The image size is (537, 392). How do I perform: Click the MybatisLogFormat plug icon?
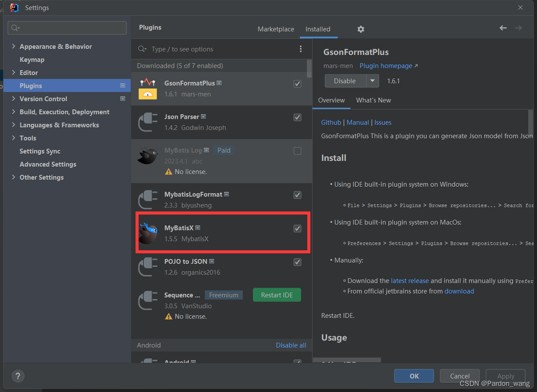pos(147,200)
